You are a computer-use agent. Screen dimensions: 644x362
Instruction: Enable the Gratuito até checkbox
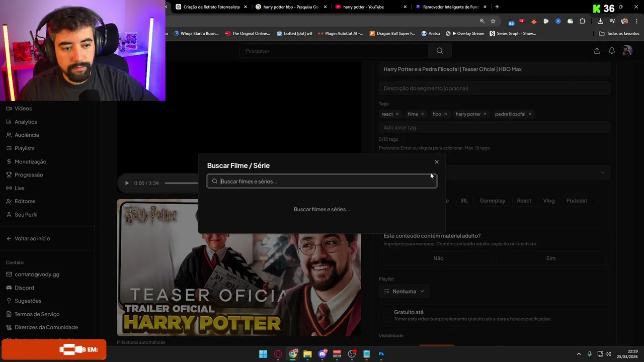386,315
